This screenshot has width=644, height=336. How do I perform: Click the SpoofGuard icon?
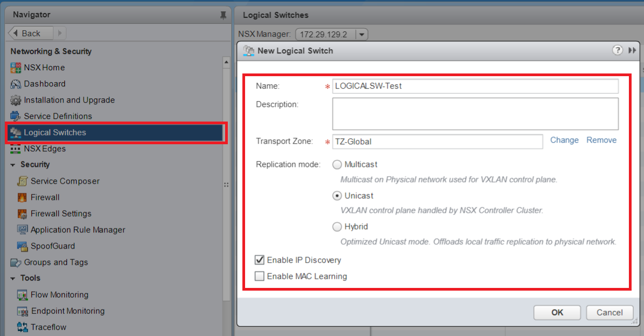tap(22, 246)
